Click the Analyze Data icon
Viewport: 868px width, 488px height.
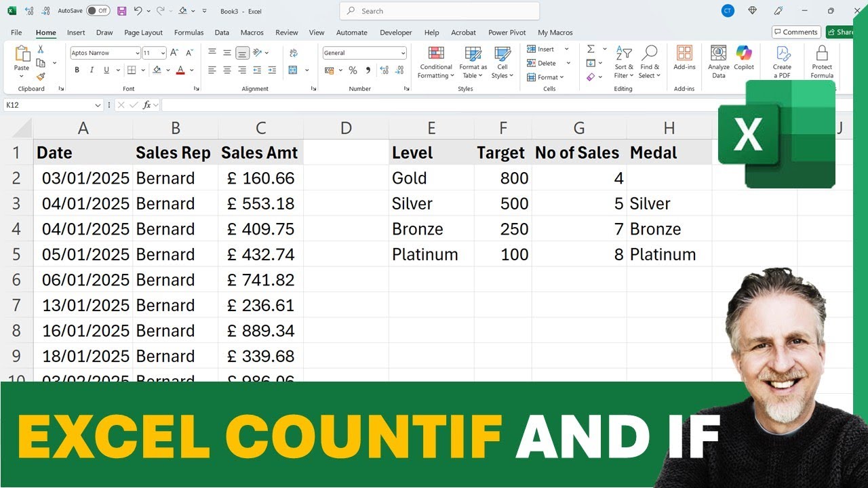(718, 62)
